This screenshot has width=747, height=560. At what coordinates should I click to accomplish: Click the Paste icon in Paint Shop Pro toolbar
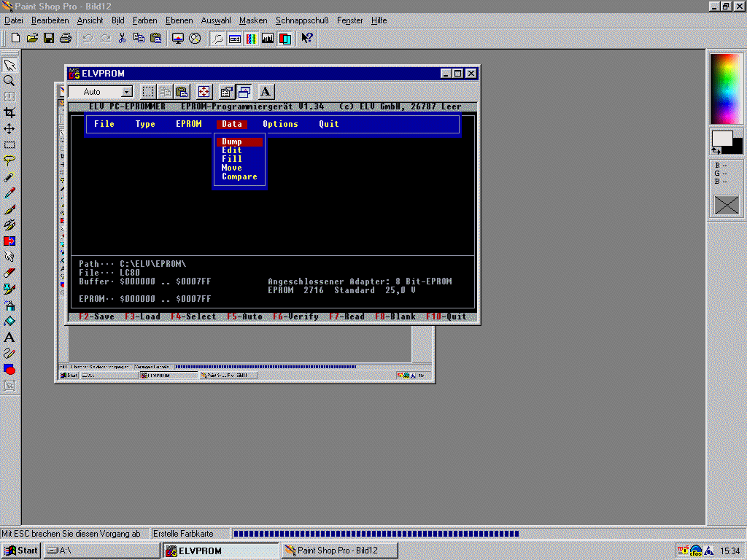(x=155, y=38)
